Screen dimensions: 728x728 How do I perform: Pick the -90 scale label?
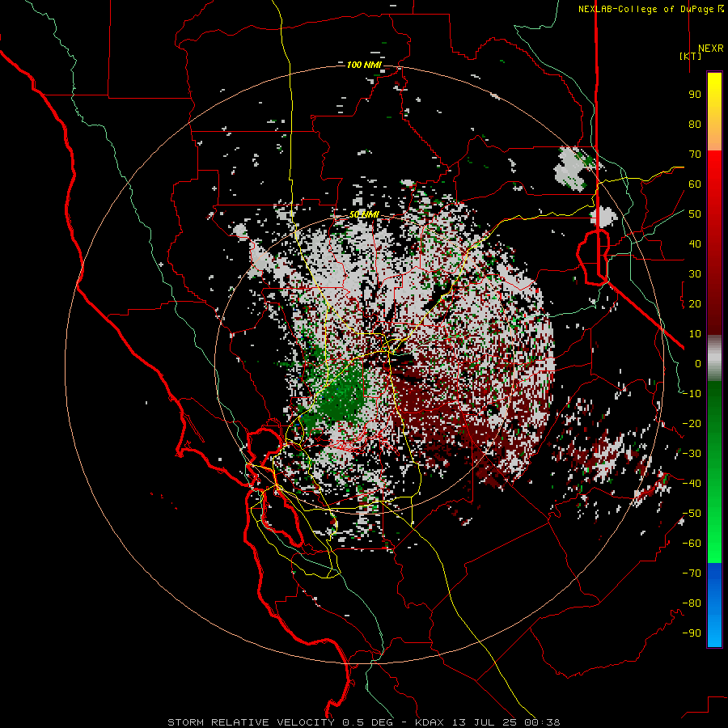(x=692, y=633)
